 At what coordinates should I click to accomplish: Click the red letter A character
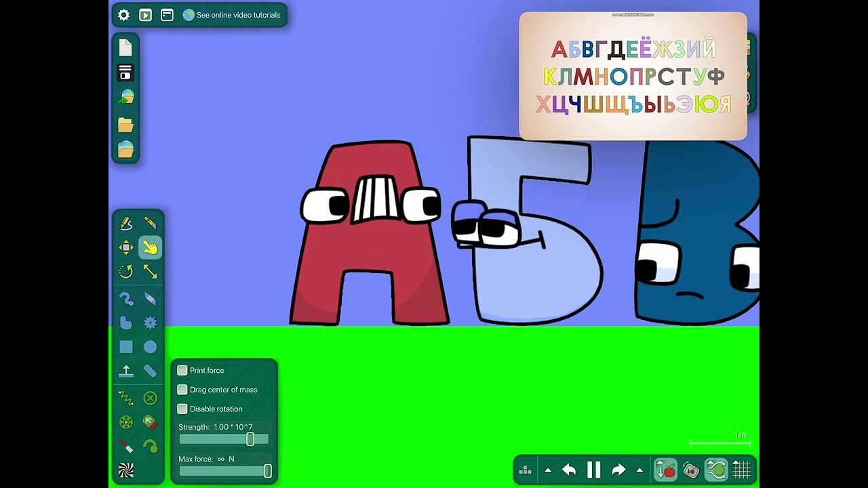[x=370, y=234]
